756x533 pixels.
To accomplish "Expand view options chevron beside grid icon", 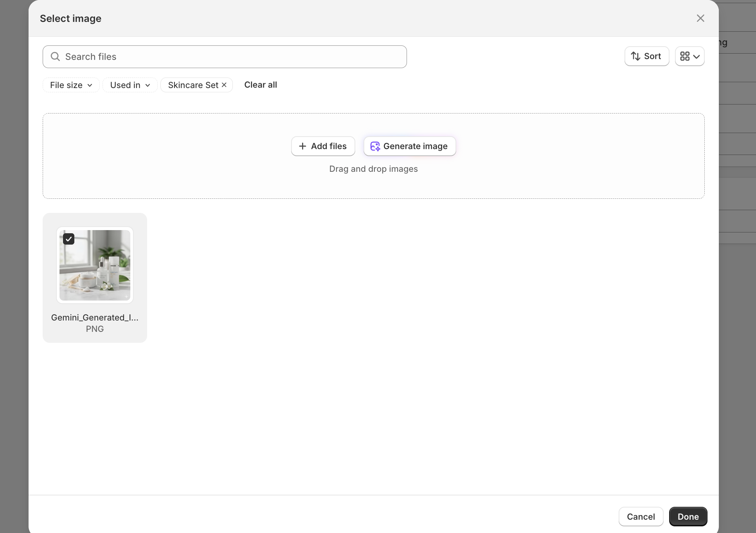I will tap(697, 57).
